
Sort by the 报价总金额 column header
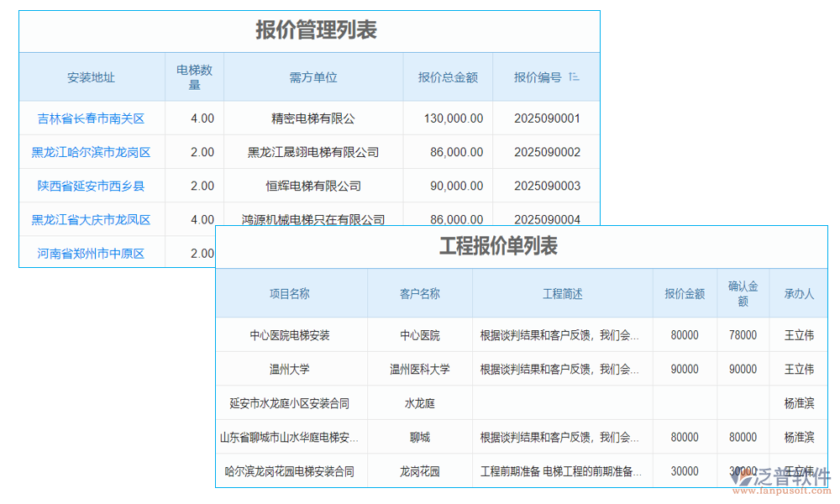coord(448,76)
